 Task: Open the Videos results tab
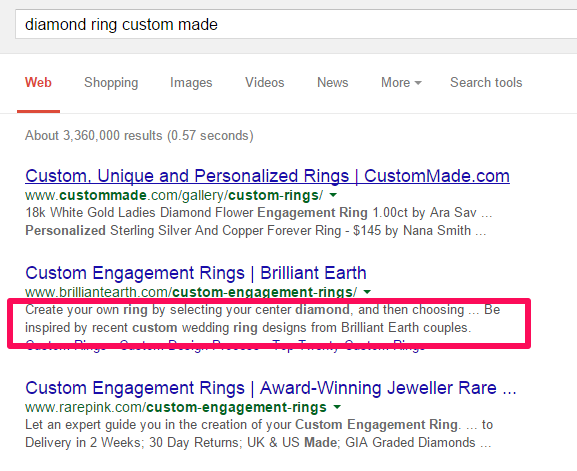point(265,82)
